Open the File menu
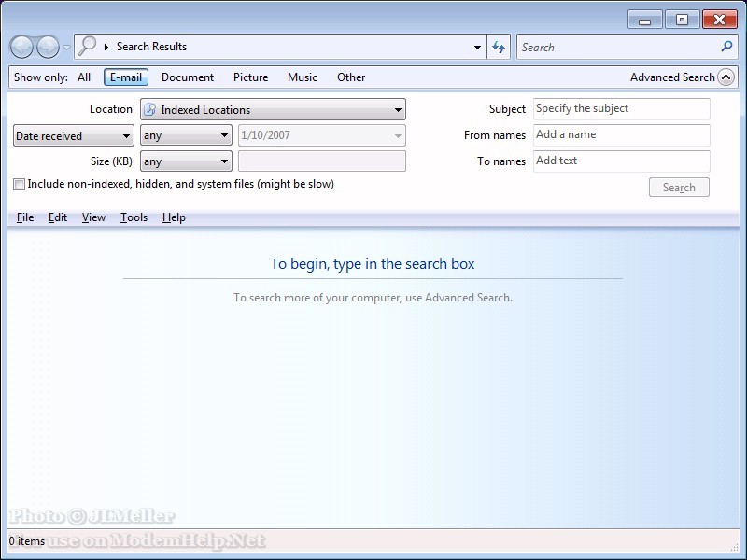The height and width of the screenshot is (560, 747). (25, 217)
